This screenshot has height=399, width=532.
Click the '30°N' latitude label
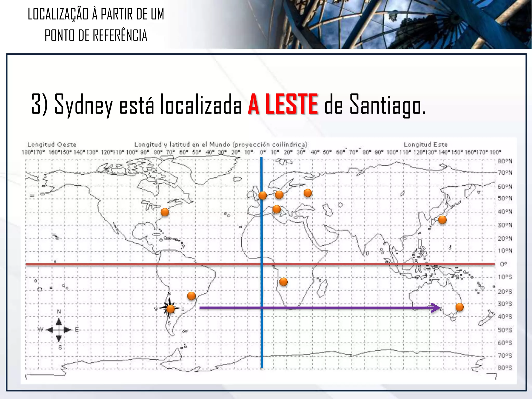505,225
